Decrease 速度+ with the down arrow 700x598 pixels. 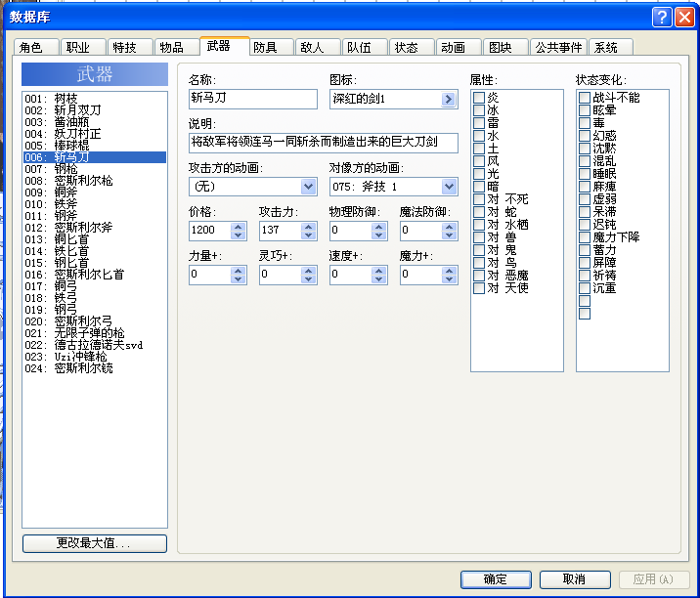(x=379, y=278)
